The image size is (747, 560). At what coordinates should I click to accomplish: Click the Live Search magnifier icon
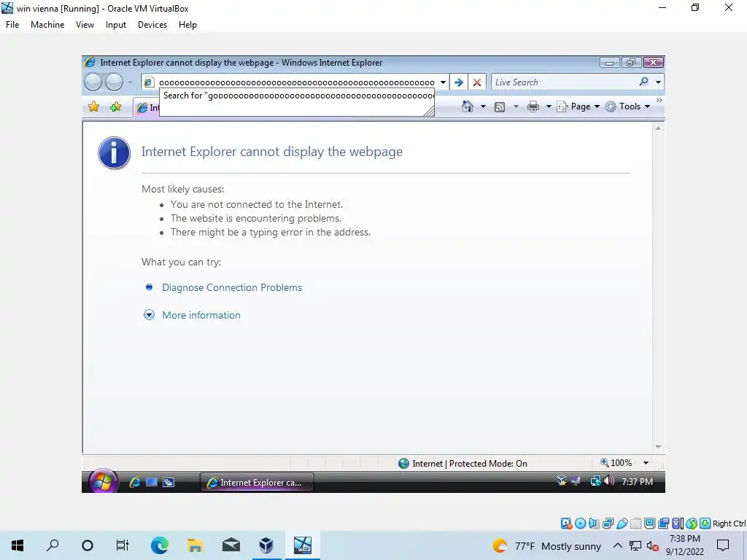[x=643, y=82]
